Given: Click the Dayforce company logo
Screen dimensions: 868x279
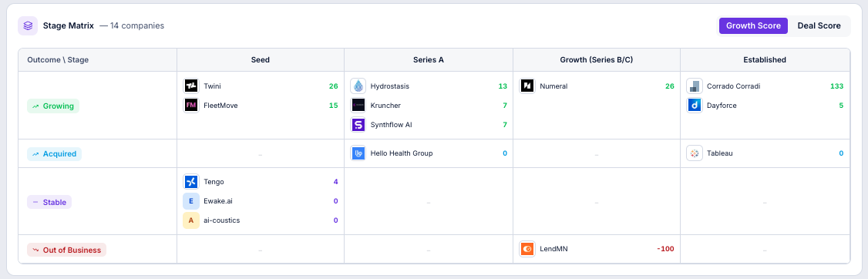Looking at the screenshot, I should pyautogui.click(x=695, y=105).
